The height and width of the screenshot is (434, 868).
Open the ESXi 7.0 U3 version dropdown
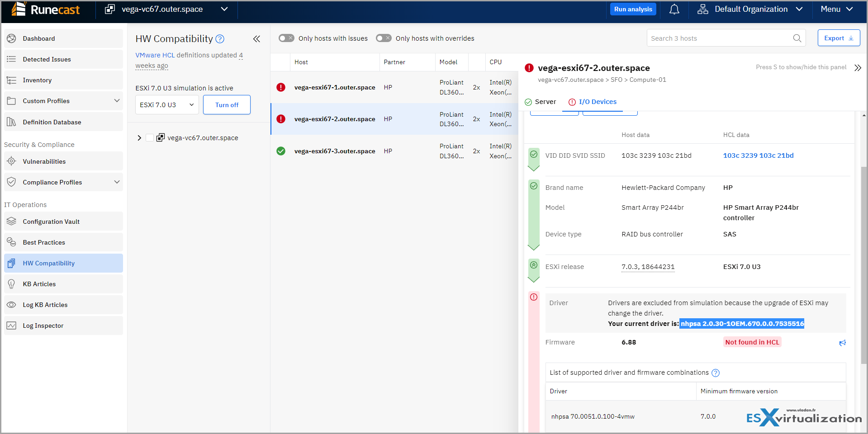(x=167, y=105)
